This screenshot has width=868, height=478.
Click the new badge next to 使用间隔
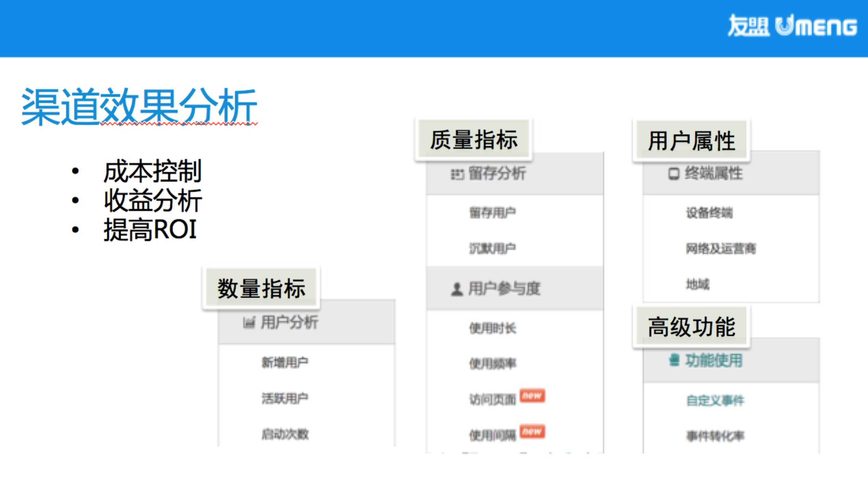[x=532, y=432]
